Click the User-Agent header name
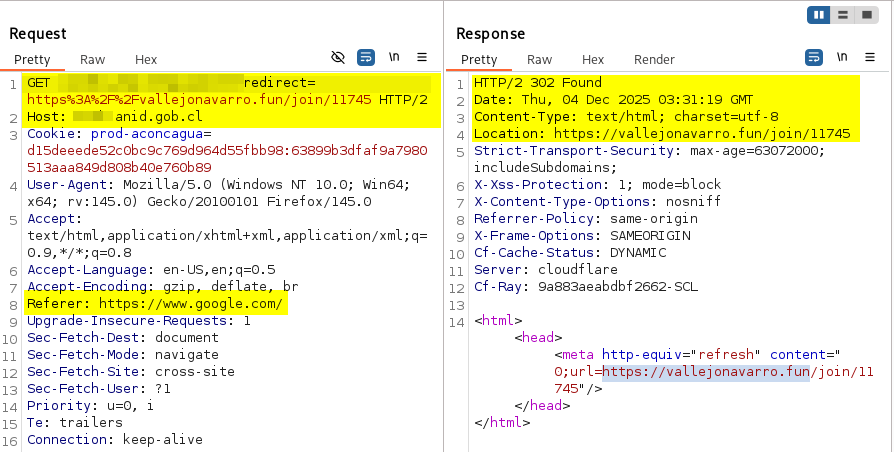894x452 pixels. [x=67, y=185]
